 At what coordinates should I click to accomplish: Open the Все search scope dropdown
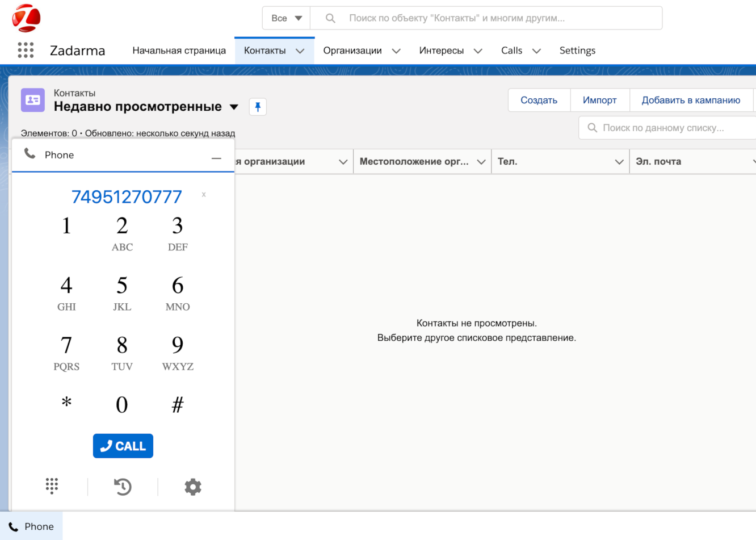click(x=286, y=18)
